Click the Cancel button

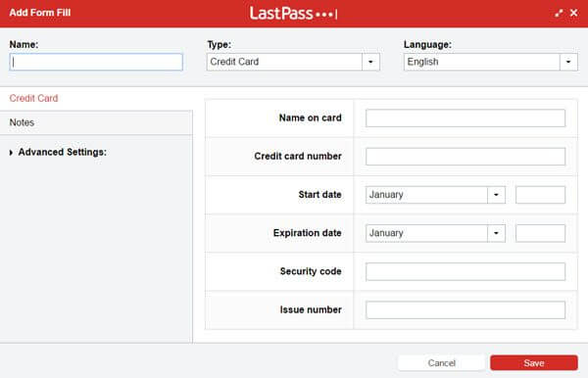tap(441, 362)
